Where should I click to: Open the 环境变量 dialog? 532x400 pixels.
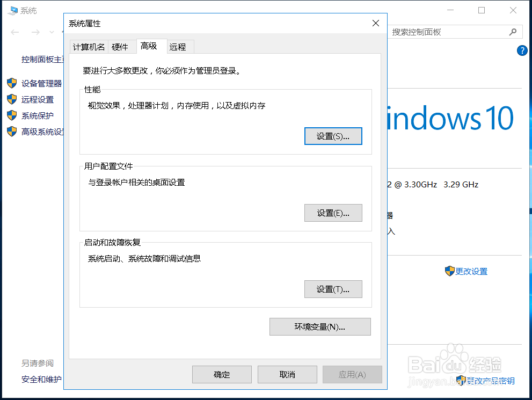[320, 326]
